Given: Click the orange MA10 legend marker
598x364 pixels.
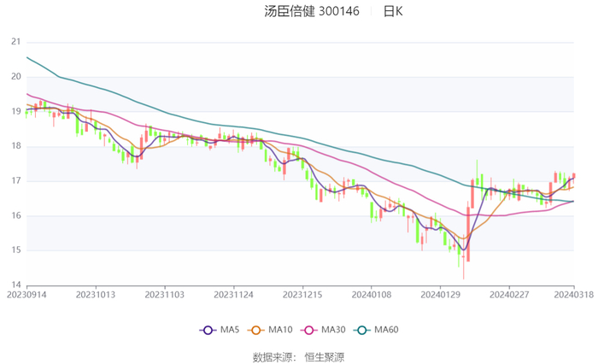Looking at the screenshot, I should [255, 330].
